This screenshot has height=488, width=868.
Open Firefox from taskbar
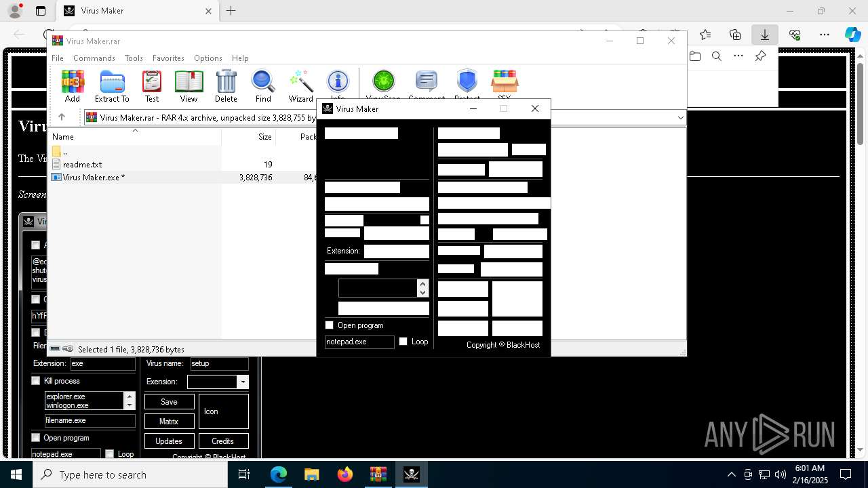coord(345,474)
